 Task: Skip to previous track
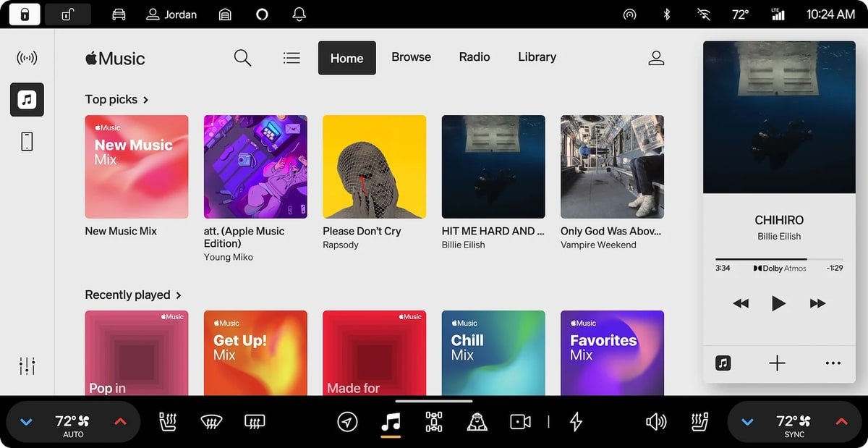(x=740, y=303)
